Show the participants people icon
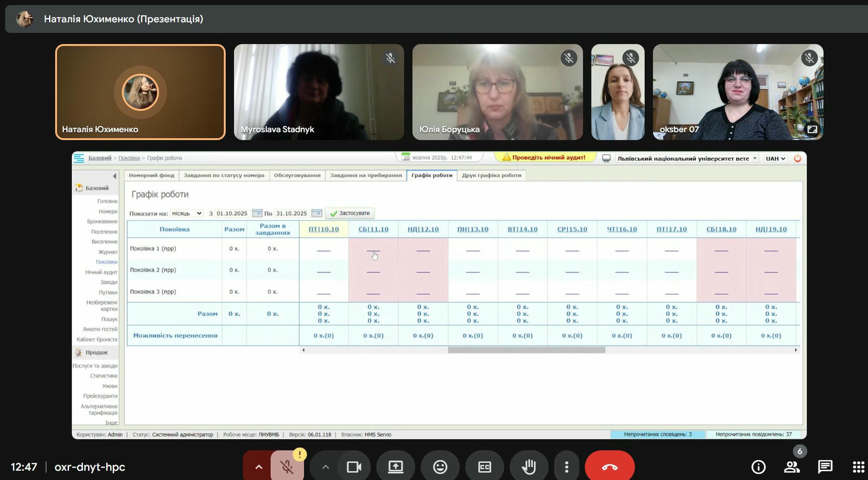This screenshot has width=868, height=480. (x=792, y=467)
